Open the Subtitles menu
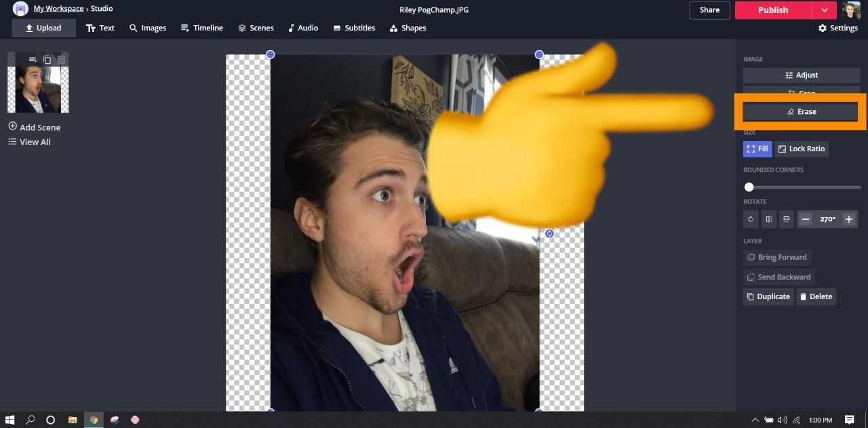 click(x=353, y=28)
